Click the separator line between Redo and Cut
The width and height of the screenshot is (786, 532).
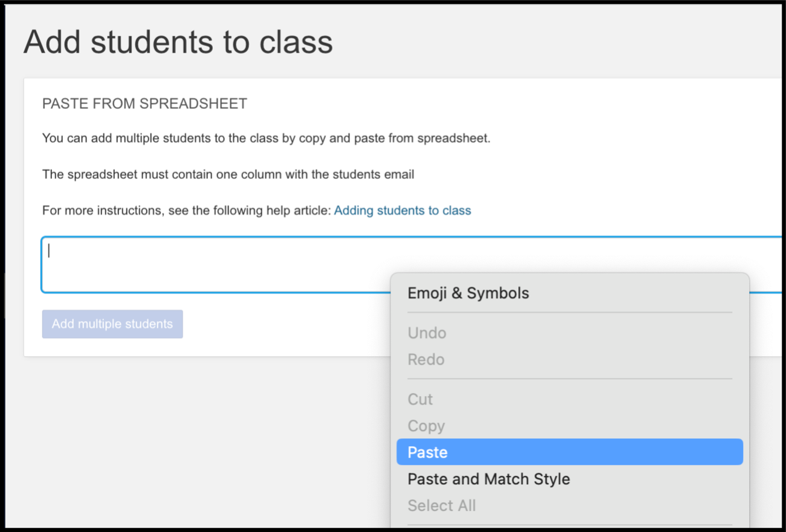coord(570,379)
